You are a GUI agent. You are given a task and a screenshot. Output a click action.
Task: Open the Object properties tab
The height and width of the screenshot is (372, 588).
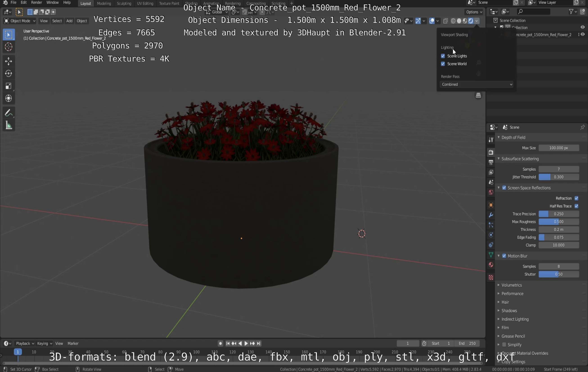tap(491, 205)
